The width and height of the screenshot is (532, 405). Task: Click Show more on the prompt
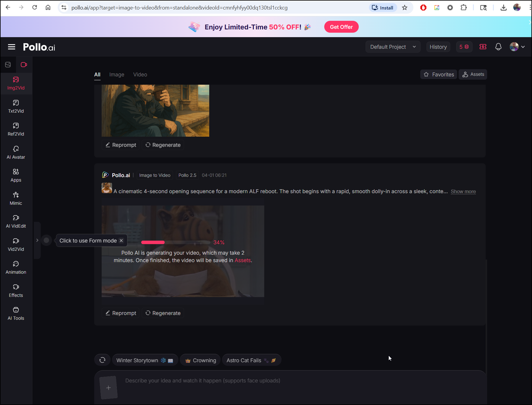(463, 192)
